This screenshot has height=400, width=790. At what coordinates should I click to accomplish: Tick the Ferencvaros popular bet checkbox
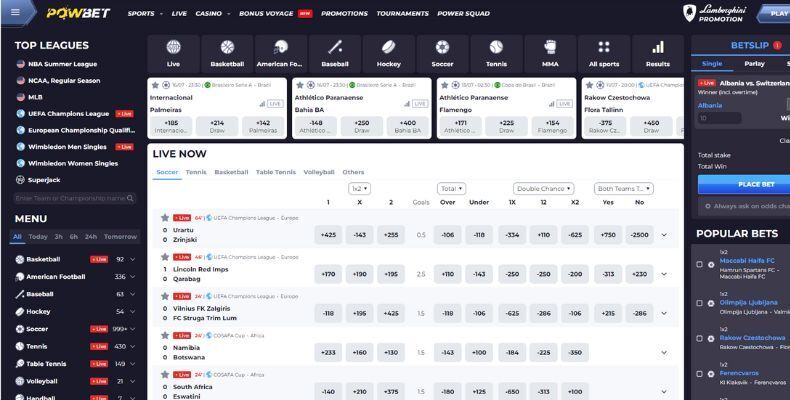pos(699,374)
